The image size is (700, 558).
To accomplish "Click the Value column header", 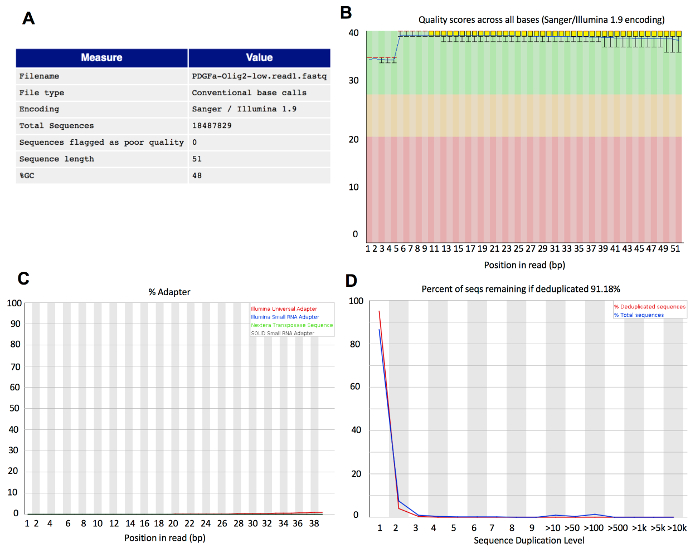I will (x=259, y=58).
